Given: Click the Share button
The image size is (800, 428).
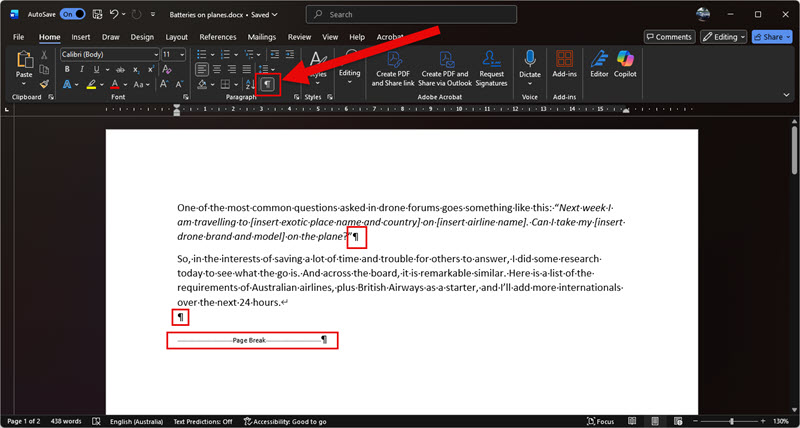Looking at the screenshot, I should pos(772,37).
